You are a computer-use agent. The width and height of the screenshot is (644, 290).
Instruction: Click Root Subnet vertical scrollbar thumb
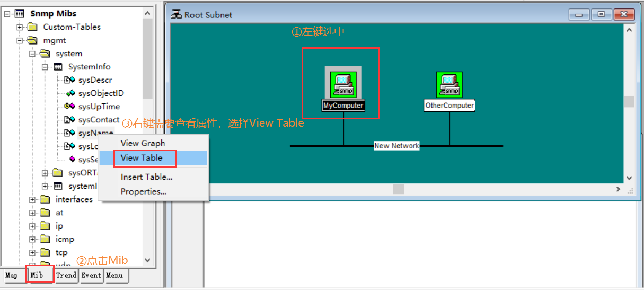(629, 101)
